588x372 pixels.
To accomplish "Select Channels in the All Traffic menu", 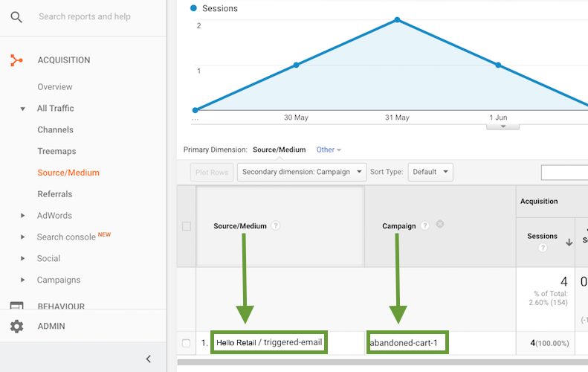I will pos(56,129).
